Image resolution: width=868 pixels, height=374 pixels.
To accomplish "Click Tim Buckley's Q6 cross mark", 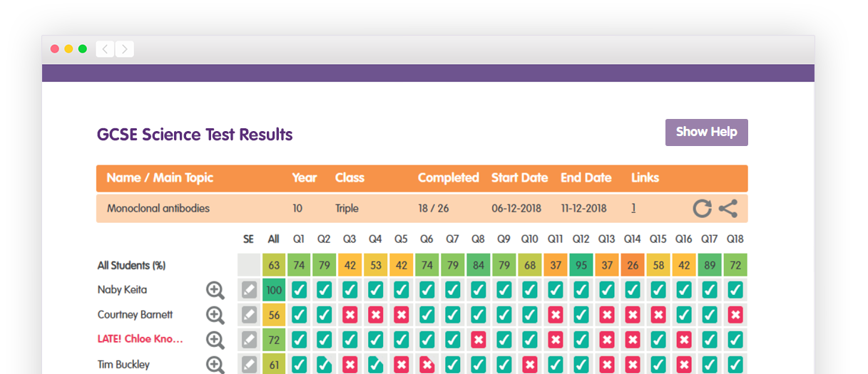I will pos(427,365).
